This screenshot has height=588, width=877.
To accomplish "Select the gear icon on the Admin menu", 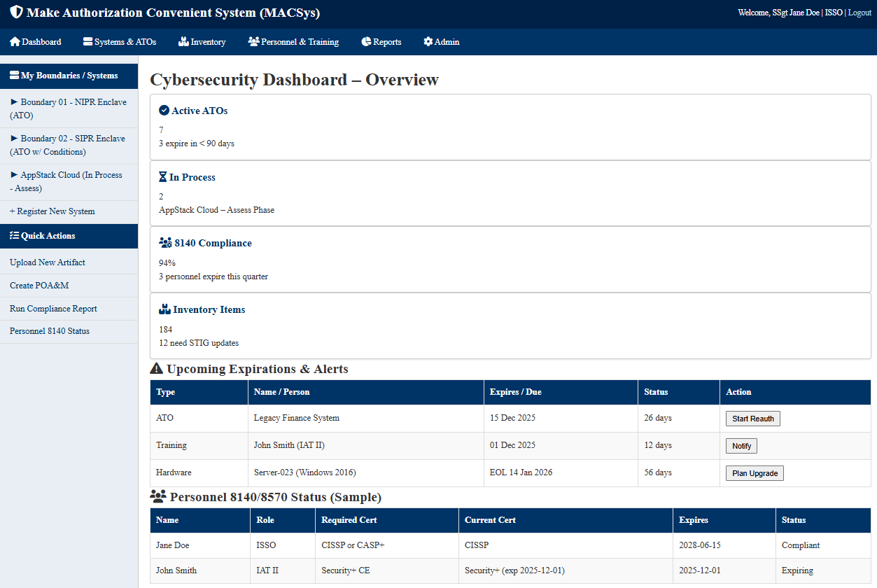I will point(427,42).
